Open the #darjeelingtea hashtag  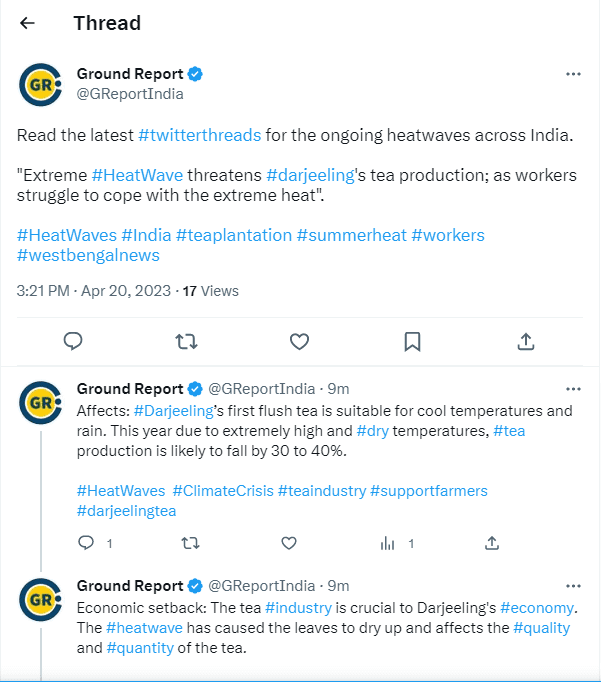(x=127, y=511)
